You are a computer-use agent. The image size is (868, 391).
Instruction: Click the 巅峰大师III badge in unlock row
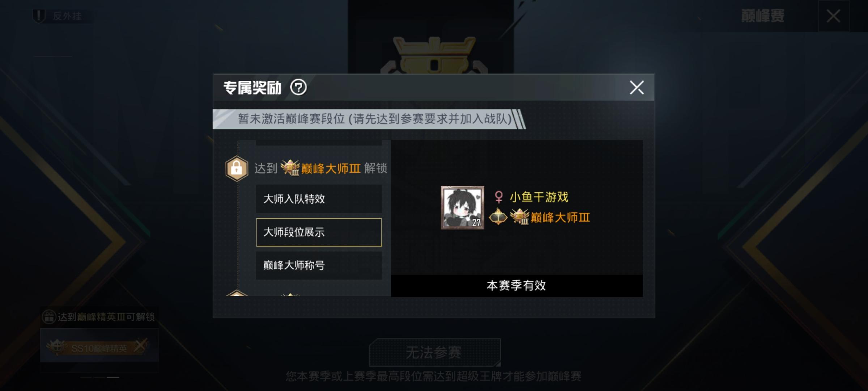[290, 168]
